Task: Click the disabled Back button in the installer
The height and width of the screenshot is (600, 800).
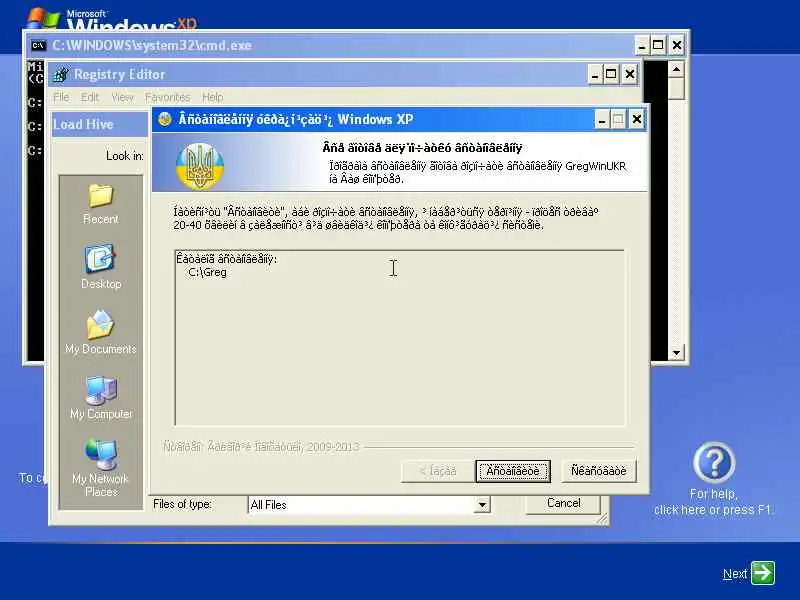Action: click(437, 471)
